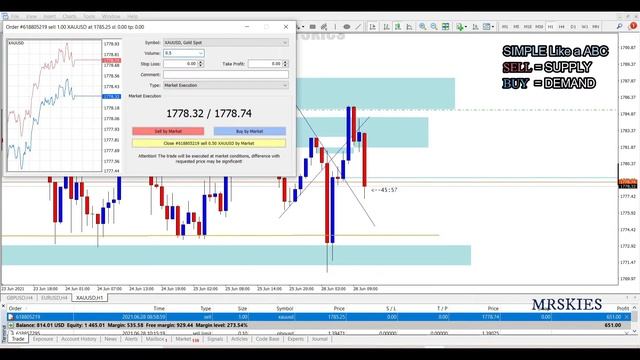Open the green plus indicators list icon

pos(460,27)
